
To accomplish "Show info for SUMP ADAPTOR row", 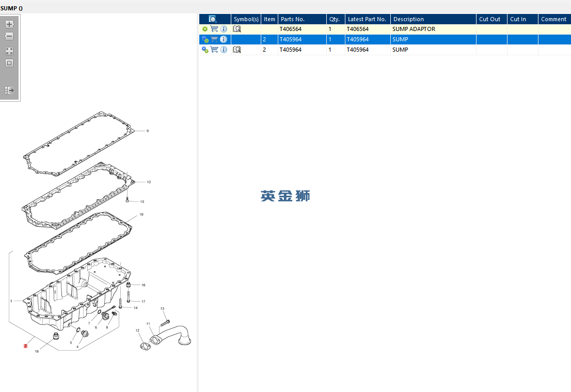I will (x=224, y=29).
